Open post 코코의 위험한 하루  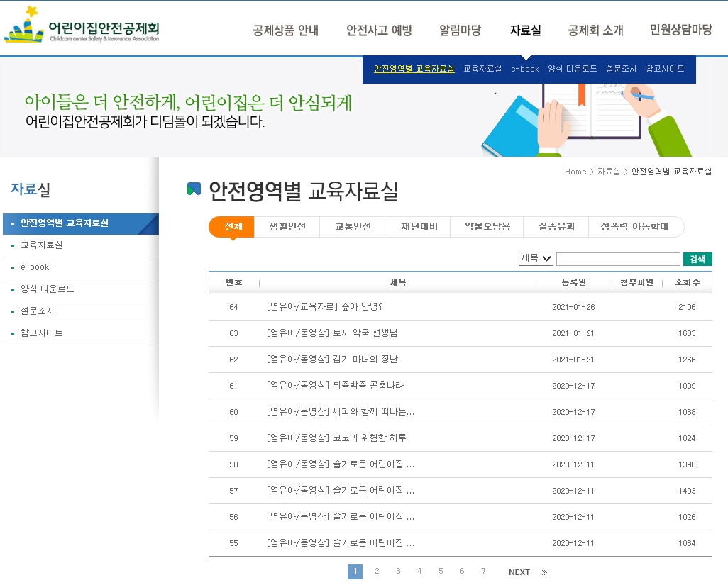pyautogui.click(x=336, y=438)
